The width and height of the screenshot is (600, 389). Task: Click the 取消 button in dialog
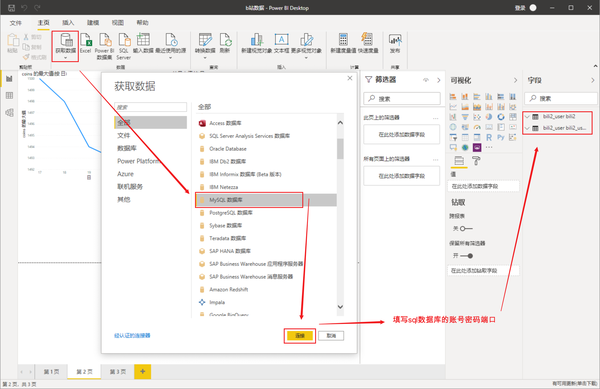point(331,336)
